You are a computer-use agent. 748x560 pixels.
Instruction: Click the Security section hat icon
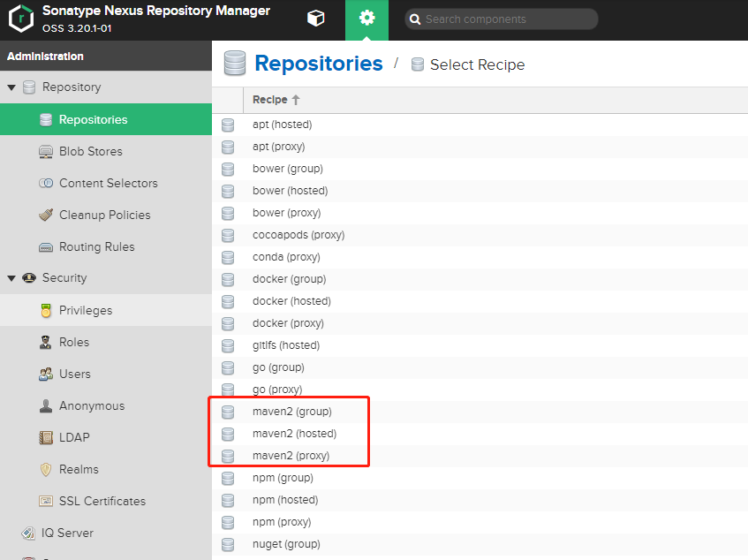pyautogui.click(x=29, y=278)
